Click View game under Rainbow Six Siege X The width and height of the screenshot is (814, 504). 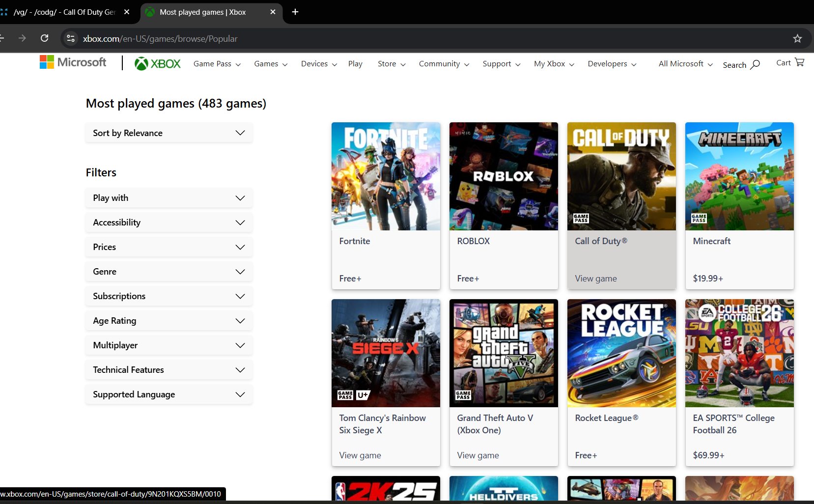[x=360, y=455]
